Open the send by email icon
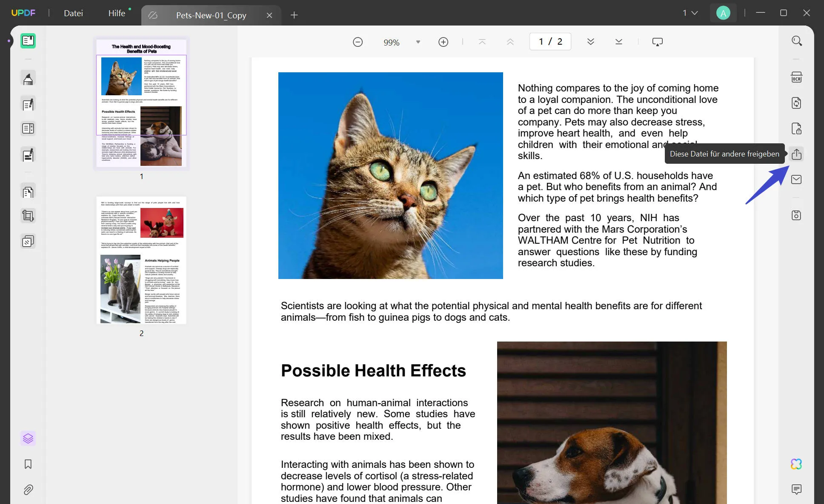 tap(796, 179)
